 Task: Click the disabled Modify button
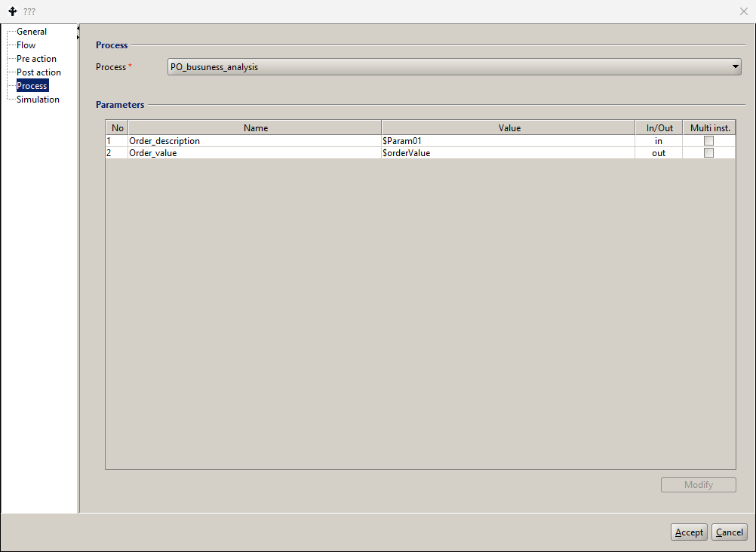698,485
